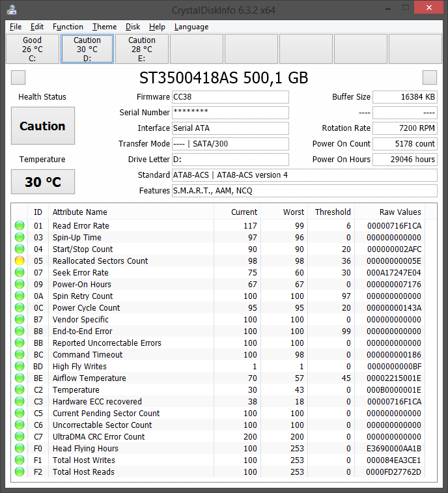Click the green status icon for Spin-Up Time

(20, 237)
